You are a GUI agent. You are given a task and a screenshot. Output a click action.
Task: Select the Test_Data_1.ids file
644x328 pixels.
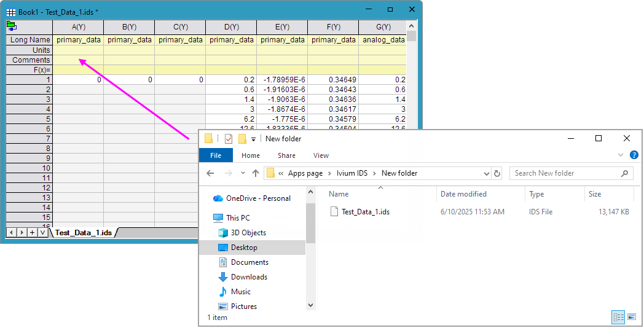click(365, 212)
